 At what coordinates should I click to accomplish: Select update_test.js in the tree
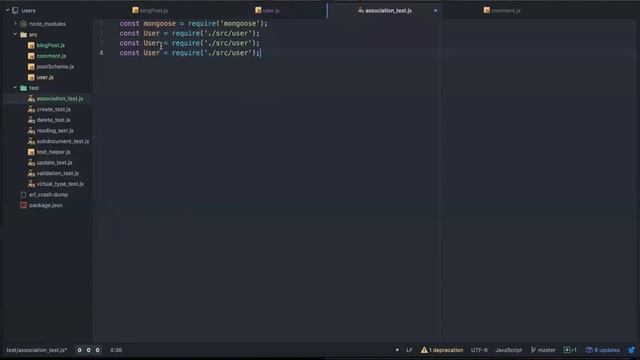(54, 162)
